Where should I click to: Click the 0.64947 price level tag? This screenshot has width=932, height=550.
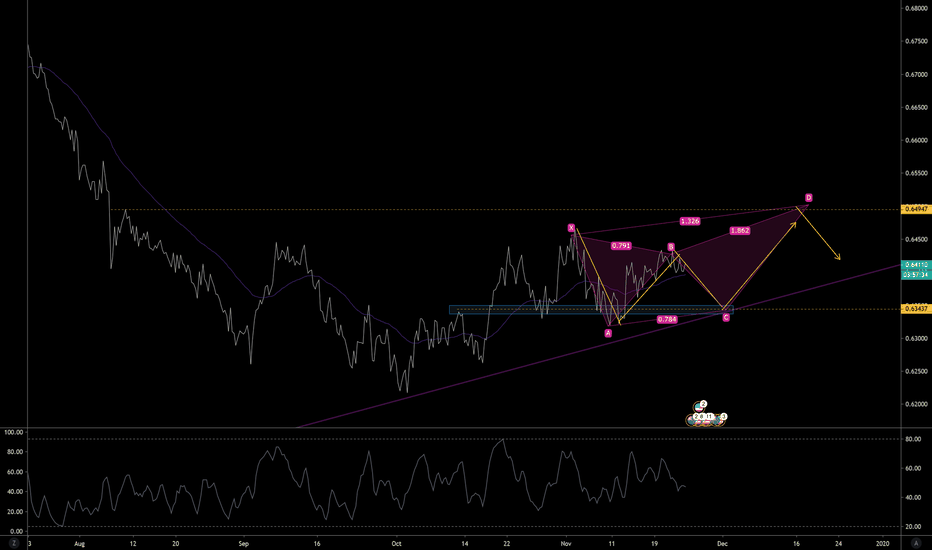tap(917, 209)
